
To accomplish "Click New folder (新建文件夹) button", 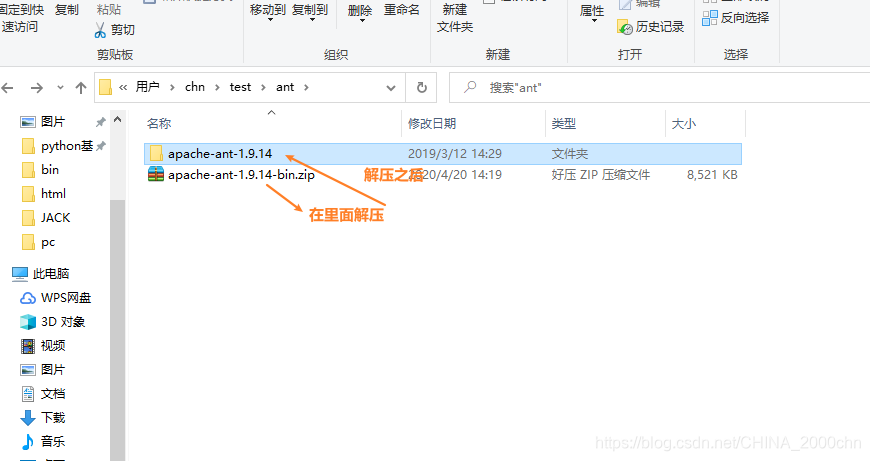I will (x=455, y=18).
